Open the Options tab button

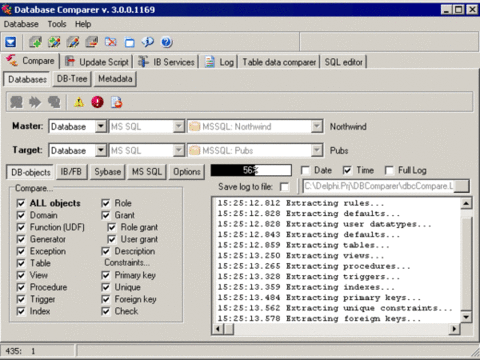(x=187, y=172)
